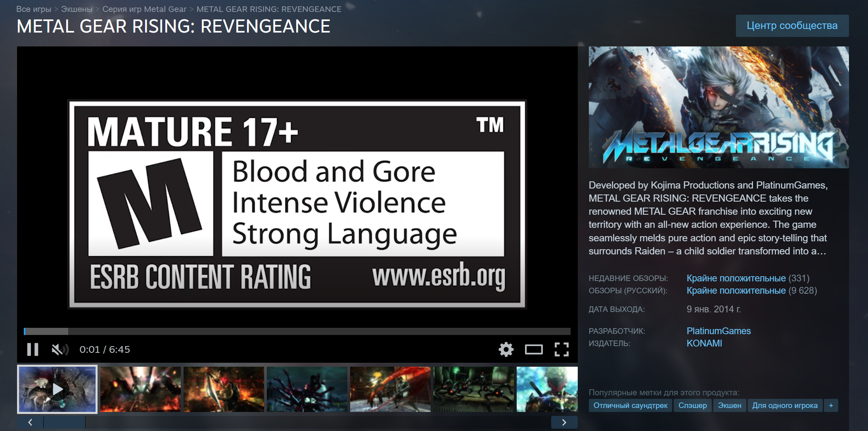868x431 pixels.
Task: Toggle theater mode rectangle icon
Action: 533,349
